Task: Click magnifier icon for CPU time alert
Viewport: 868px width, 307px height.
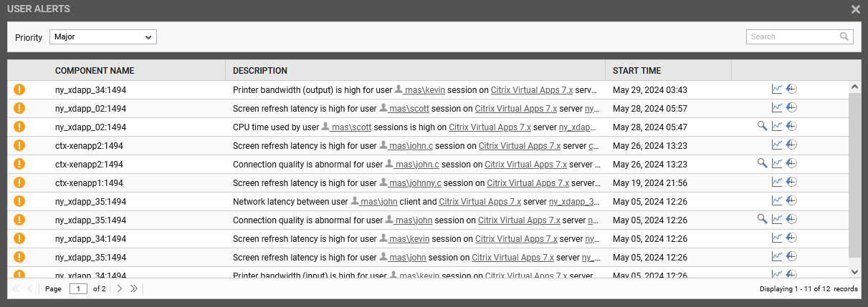Action: pyautogui.click(x=763, y=126)
